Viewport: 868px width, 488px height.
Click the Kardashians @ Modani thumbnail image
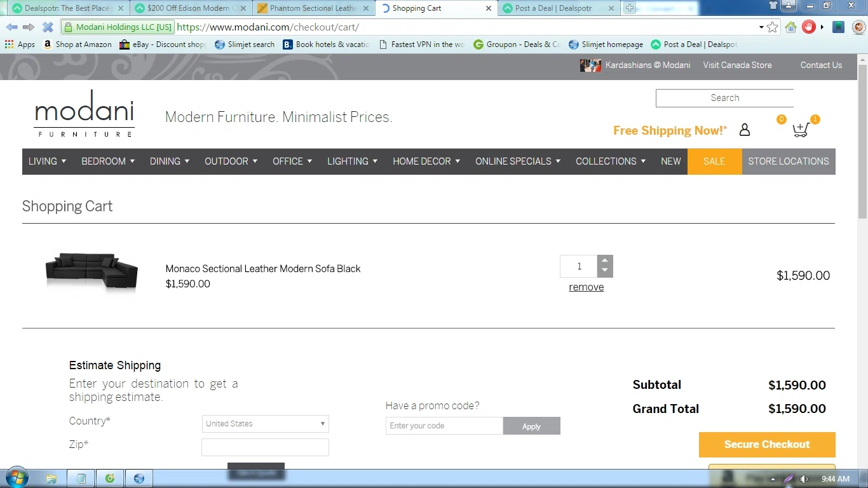coord(590,65)
